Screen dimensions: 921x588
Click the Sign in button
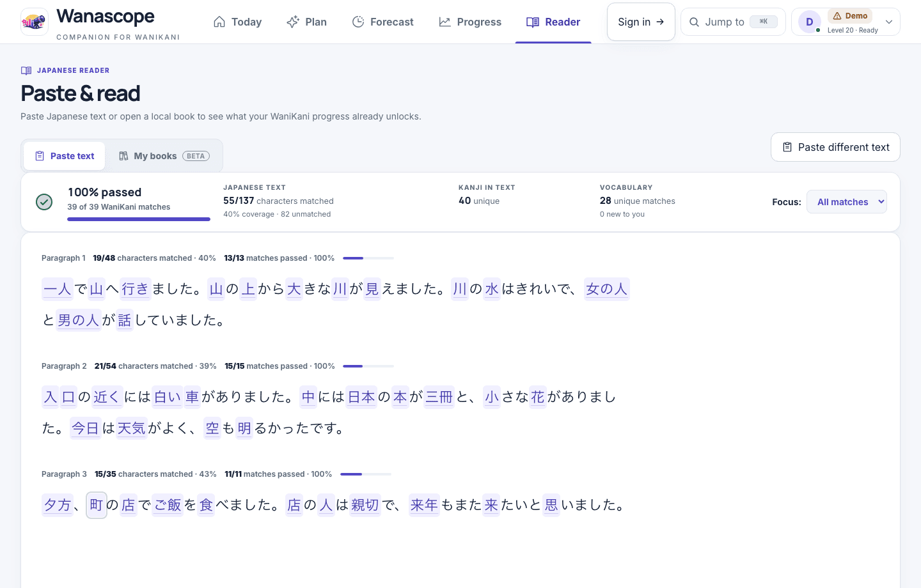click(641, 22)
